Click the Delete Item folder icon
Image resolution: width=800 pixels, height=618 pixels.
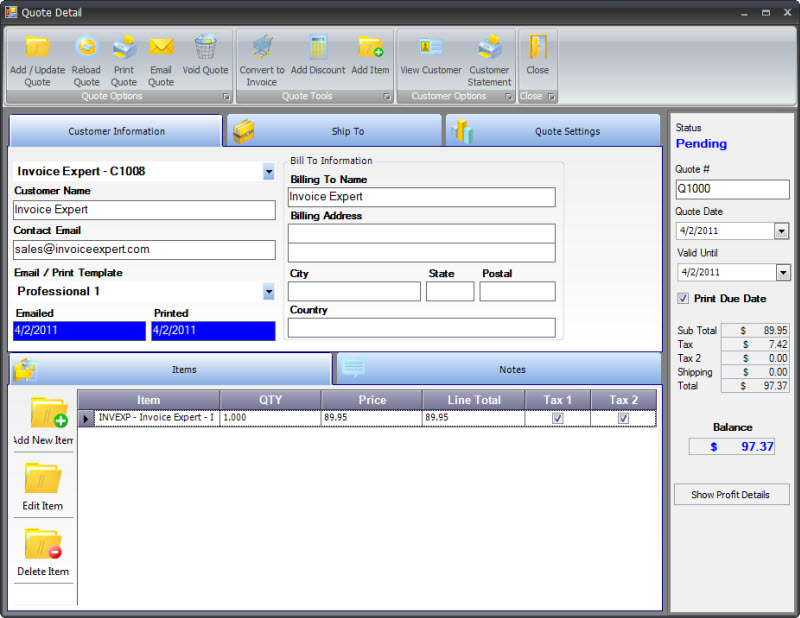pyautogui.click(x=43, y=544)
